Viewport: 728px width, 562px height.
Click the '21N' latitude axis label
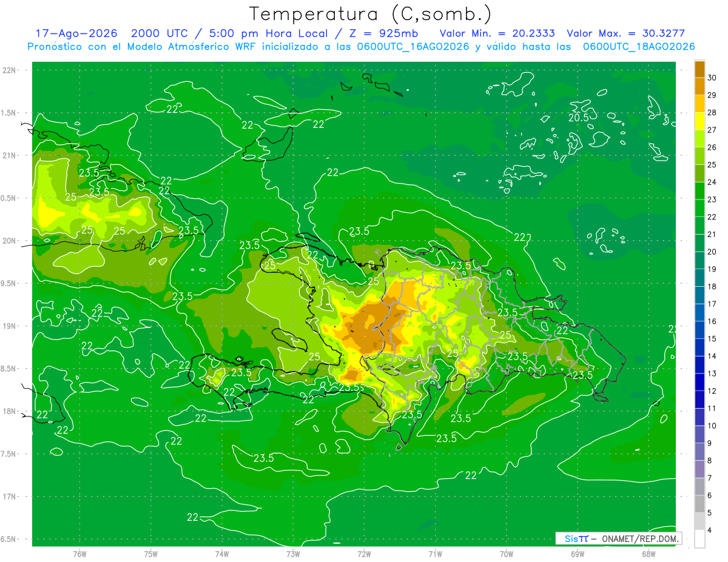pos(9,156)
